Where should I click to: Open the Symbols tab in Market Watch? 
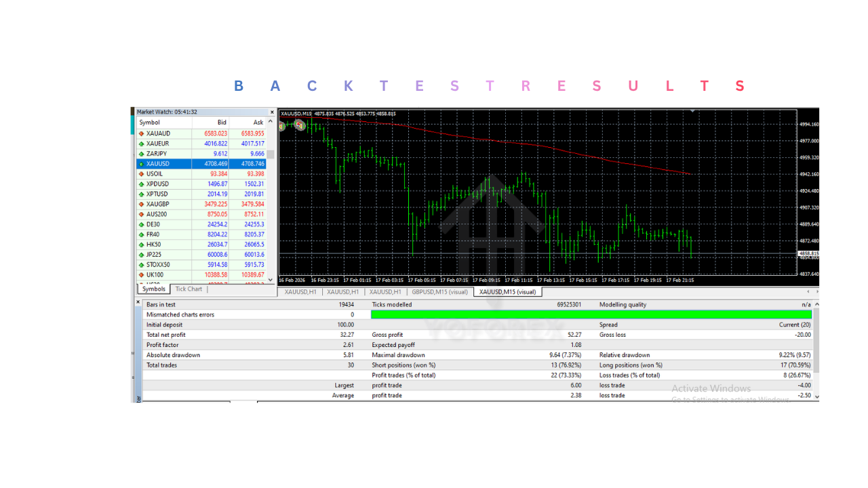pos(153,289)
